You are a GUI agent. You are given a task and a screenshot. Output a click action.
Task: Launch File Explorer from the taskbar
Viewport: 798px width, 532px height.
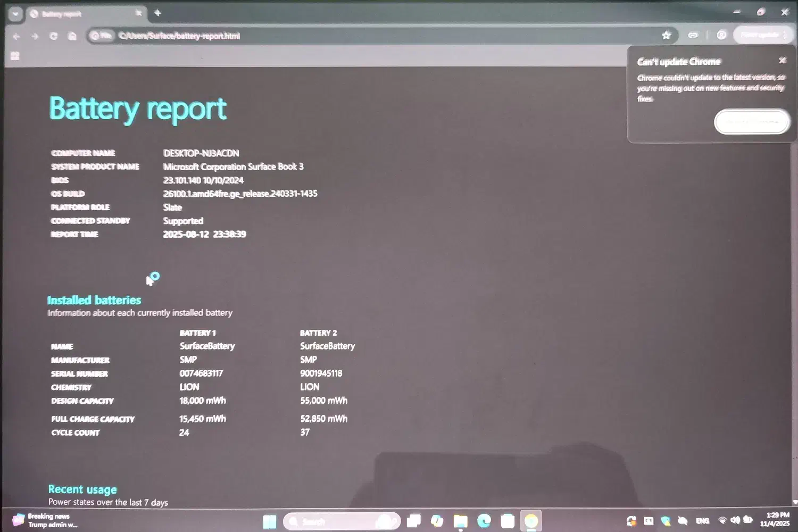point(460,521)
